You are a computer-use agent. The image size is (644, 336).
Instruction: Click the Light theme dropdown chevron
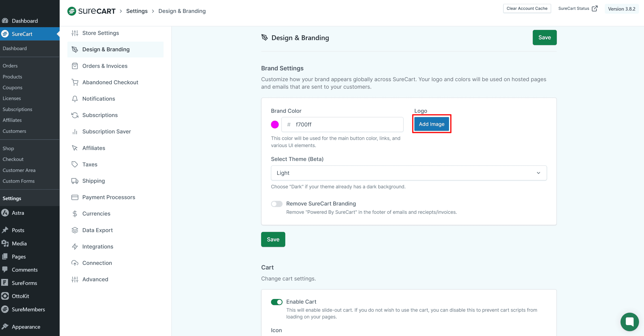[538, 173]
